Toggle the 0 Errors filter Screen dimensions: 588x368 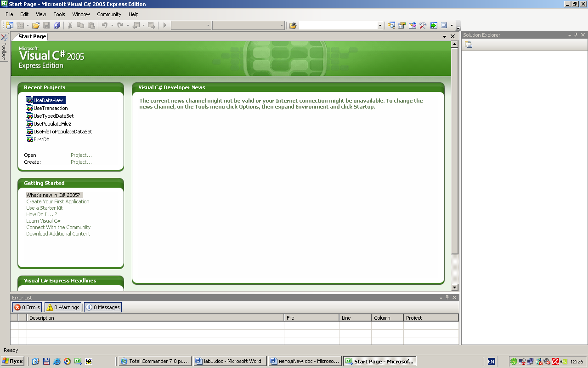[x=27, y=307]
